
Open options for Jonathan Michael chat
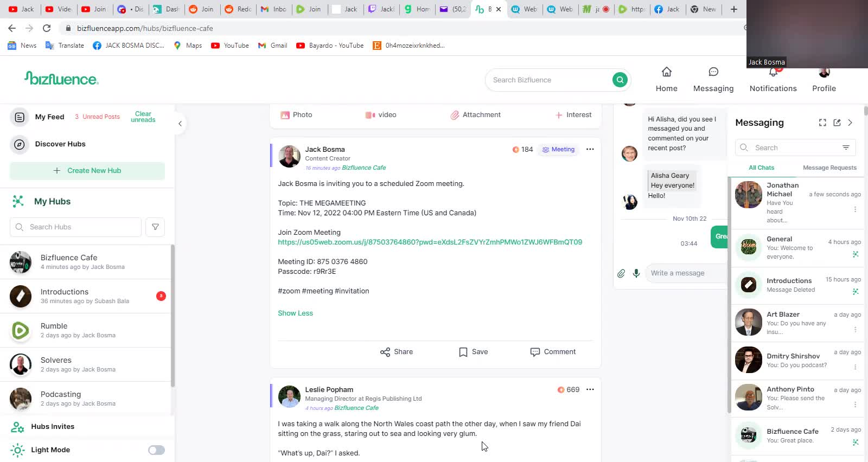(856, 209)
